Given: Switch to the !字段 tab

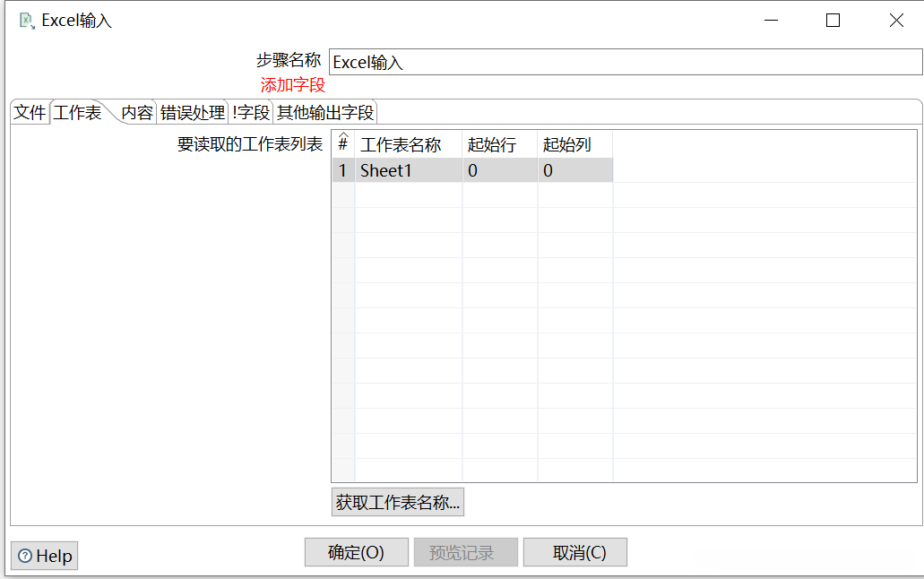Looking at the screenshot, I should click(x=251, y=112).
